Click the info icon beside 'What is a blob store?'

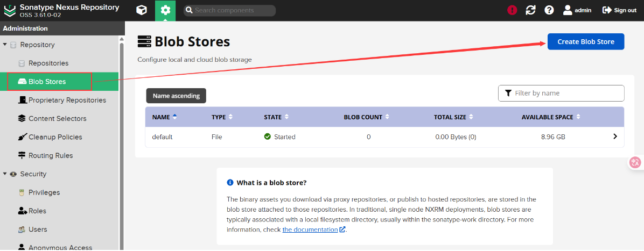click(x=230, y=182)
